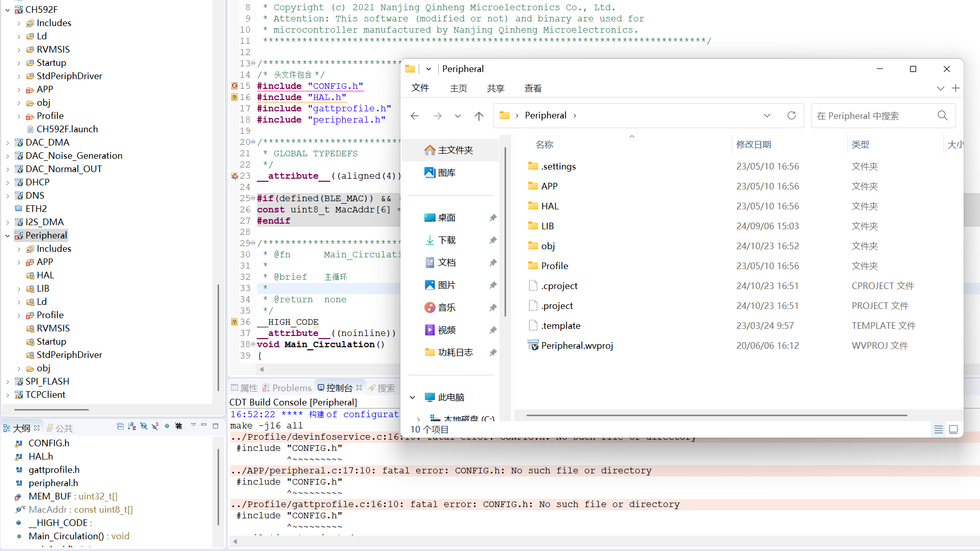Go up one folder level
Viewport: 980px width, 551px height.
[479, 116]
